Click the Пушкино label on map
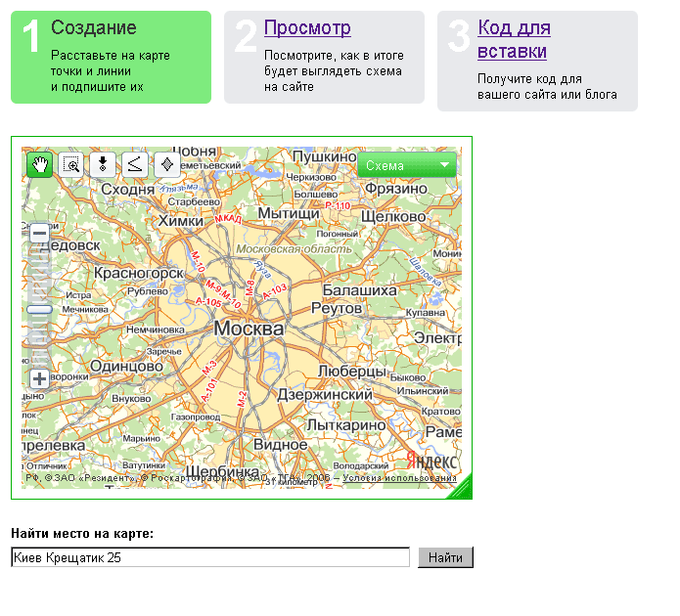Image resolution: width=680 pixels, height=616 pixels. pyautogui.click(x=325, y=156)
